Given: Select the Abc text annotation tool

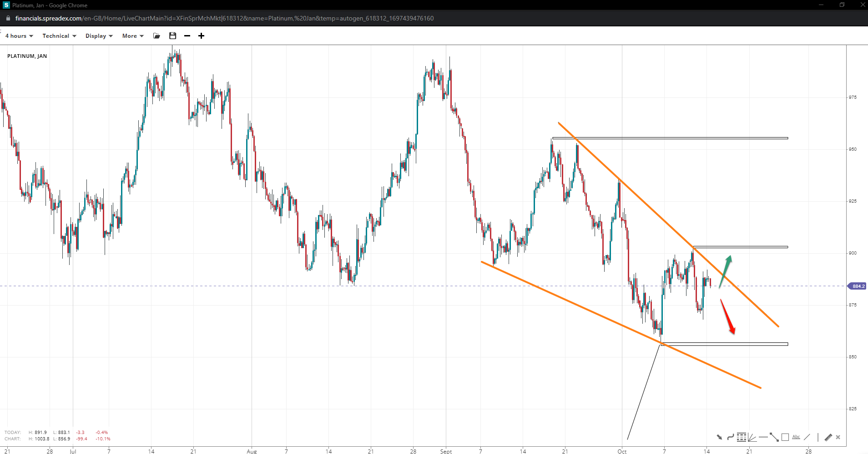Looking at the screenshot, I should coord(796,437).
